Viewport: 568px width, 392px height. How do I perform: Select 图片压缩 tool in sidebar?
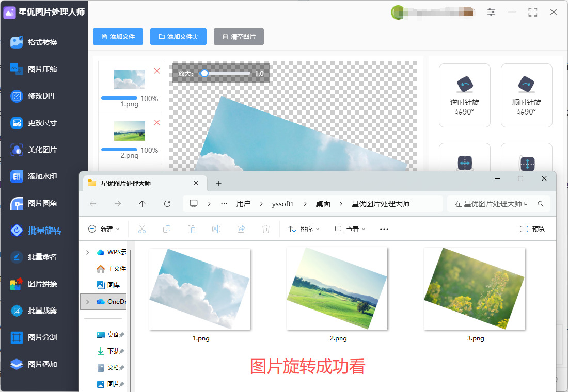click(34, 69)
